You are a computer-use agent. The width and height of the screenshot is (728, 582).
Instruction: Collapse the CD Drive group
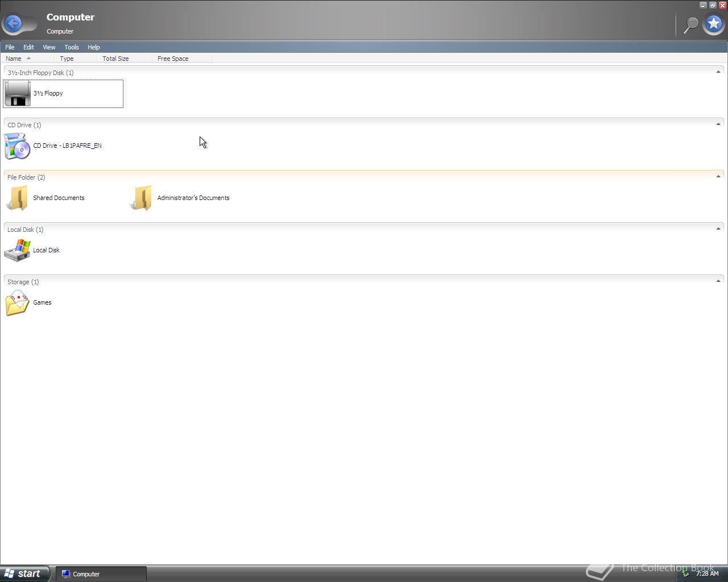point(718,124)
